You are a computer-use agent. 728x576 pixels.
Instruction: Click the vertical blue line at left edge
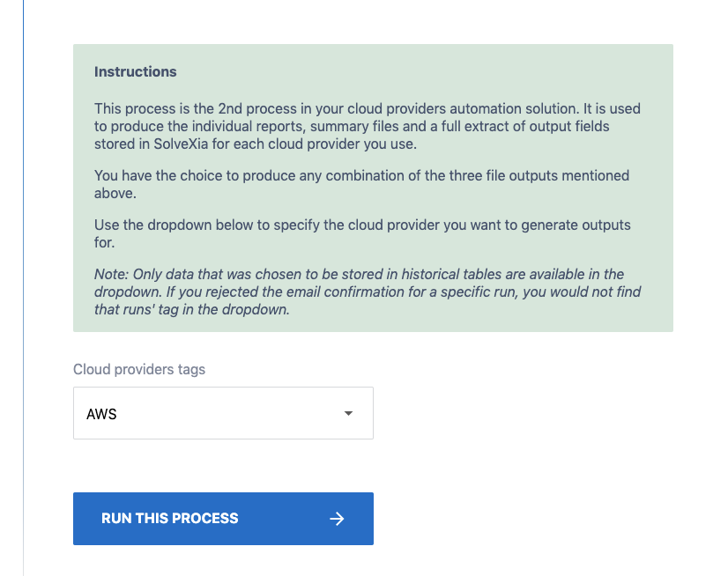[23, 264]
